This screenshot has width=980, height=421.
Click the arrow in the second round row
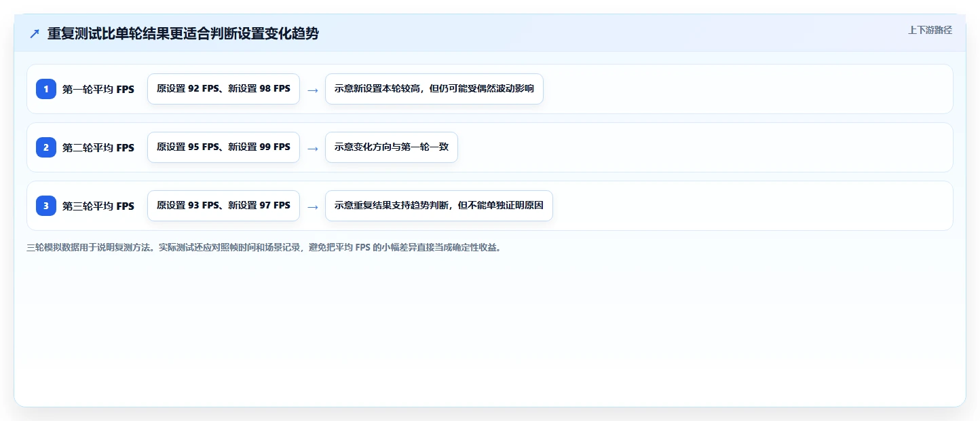tap(312, 148)
